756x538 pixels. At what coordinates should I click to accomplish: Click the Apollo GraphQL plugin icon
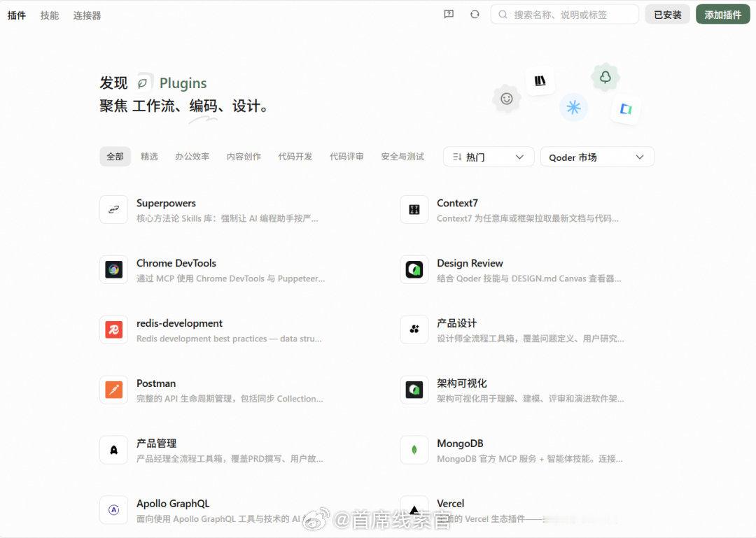(114, 509)
